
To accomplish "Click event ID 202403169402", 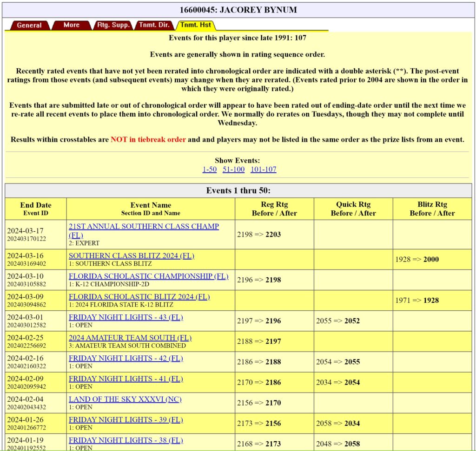I will pos(26,264).
